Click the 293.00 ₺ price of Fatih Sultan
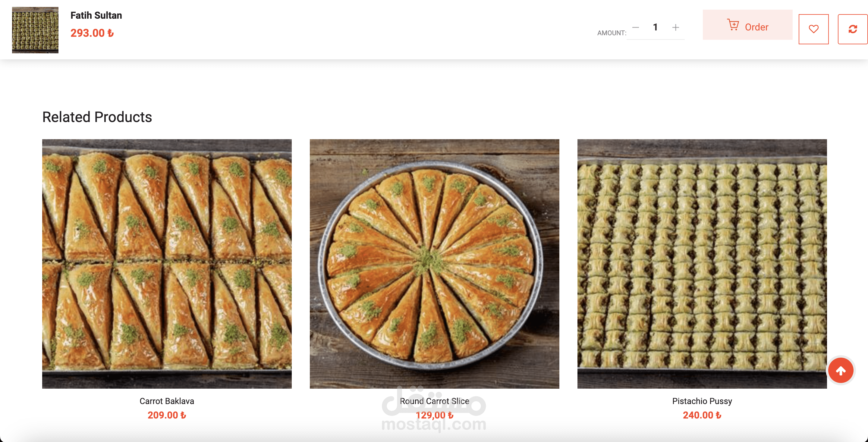868x442 pixels. tap(92, 33)
